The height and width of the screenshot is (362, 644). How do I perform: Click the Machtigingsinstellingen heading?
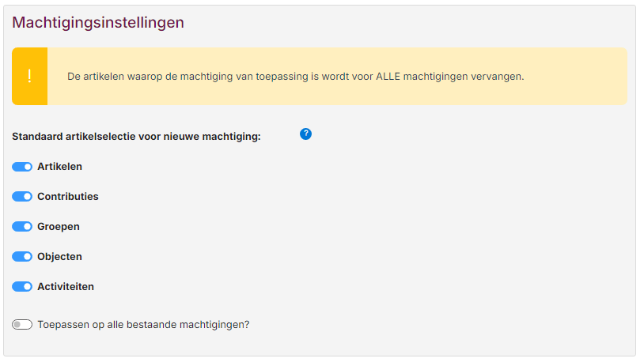(x=98, y=23)
